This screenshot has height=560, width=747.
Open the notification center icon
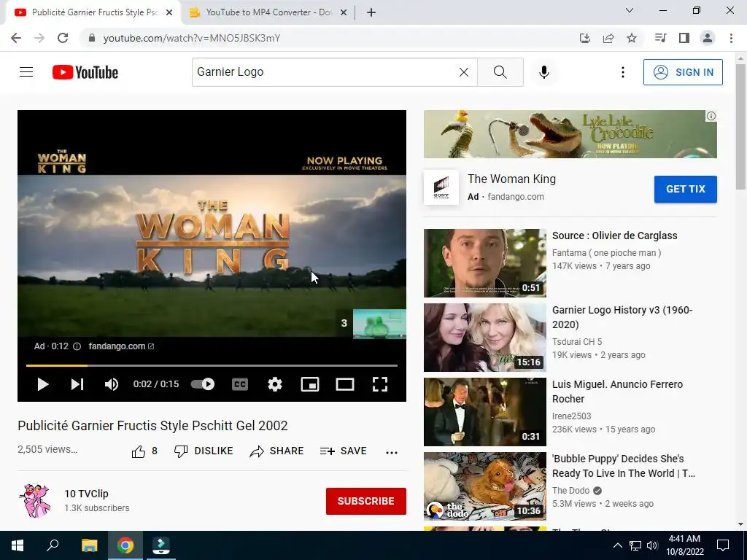click(x=723, y=545)
